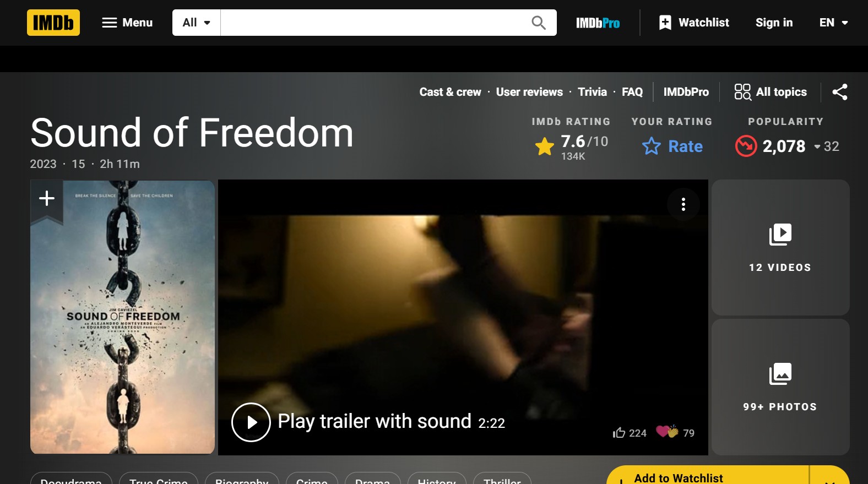Click the 15 age certificate
This screenshot has width=868, height=484.
pos(78,164)
